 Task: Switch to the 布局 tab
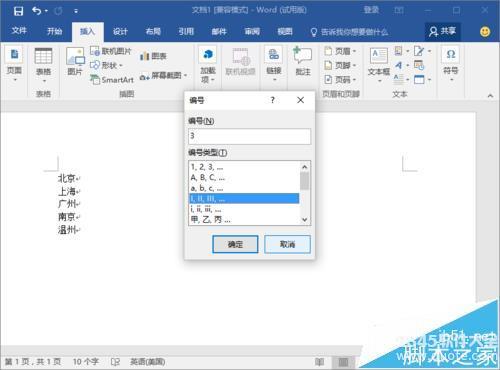(153, 31)
